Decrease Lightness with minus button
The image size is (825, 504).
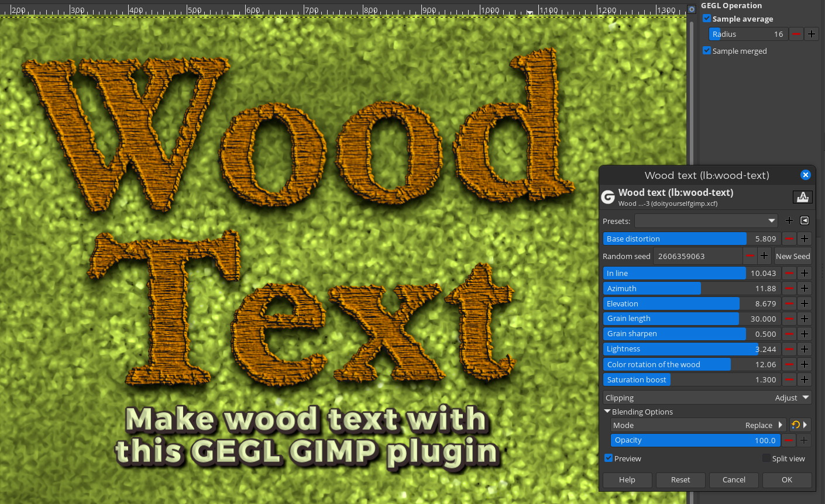(x=789, y=349)
